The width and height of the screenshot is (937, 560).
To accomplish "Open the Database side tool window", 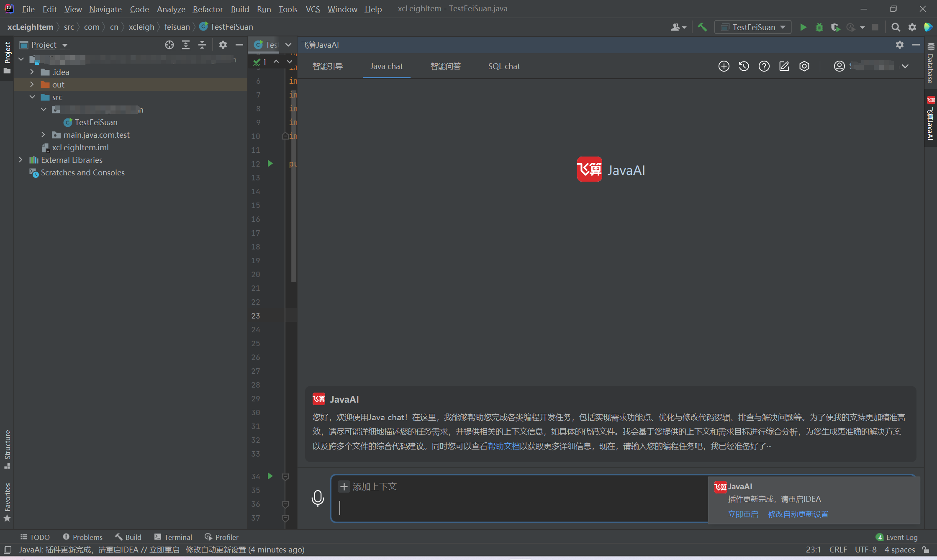I will click(x=931, y=63).
